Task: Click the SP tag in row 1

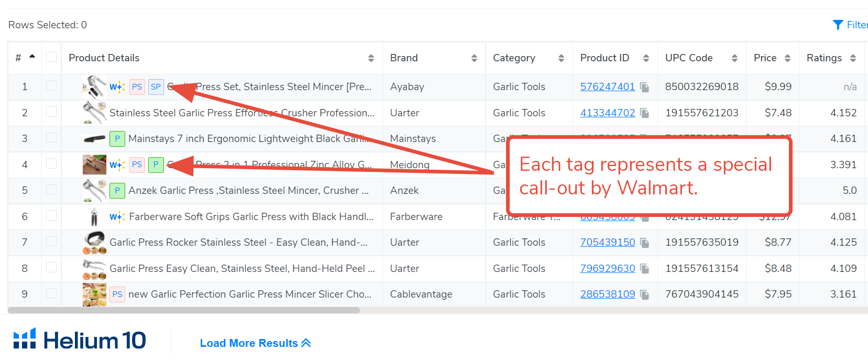Action: (x=156, y=87)
